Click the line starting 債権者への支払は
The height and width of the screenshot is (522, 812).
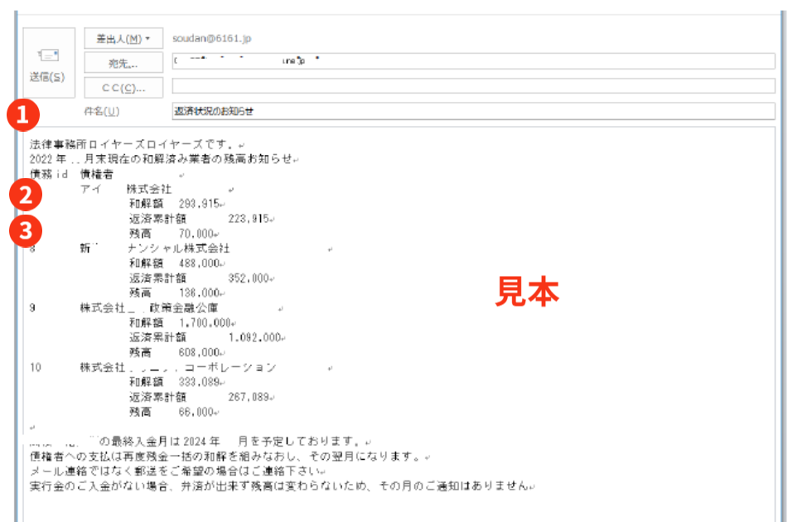tap(230, 457)
